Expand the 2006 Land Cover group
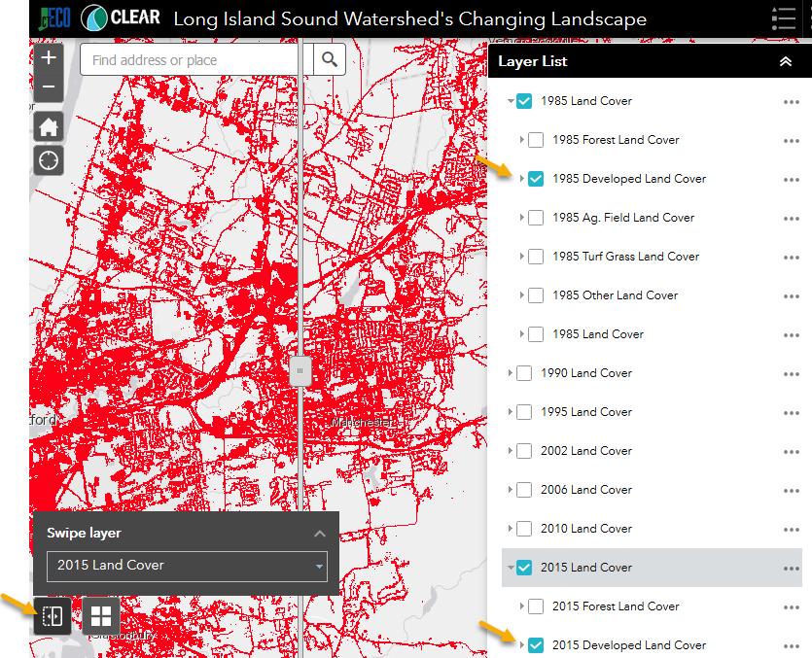Screen dimensions: 812x658 click(511, 489)
